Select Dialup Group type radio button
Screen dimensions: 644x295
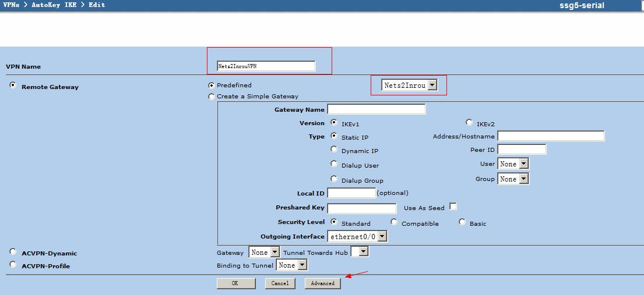(x=334, y=179)
